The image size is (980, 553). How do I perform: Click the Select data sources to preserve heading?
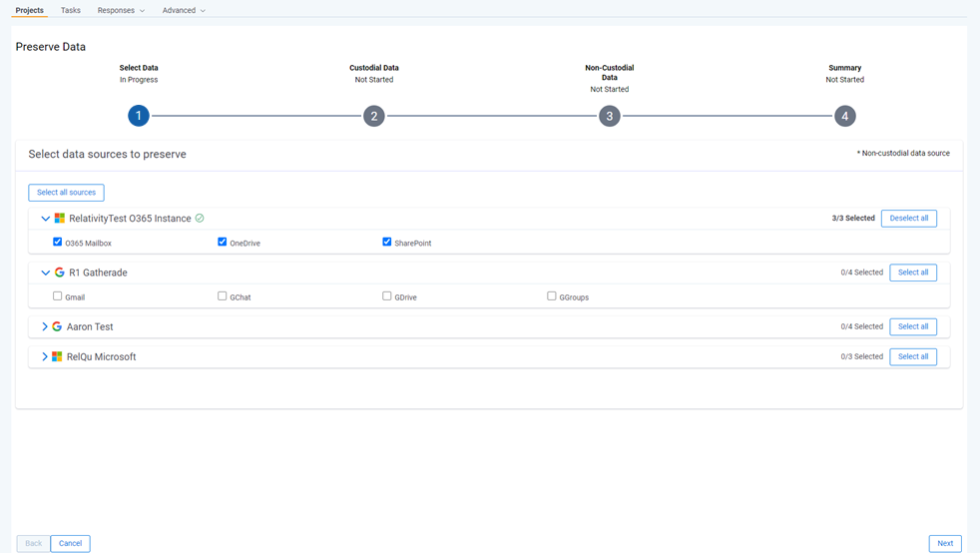point(108,155)
